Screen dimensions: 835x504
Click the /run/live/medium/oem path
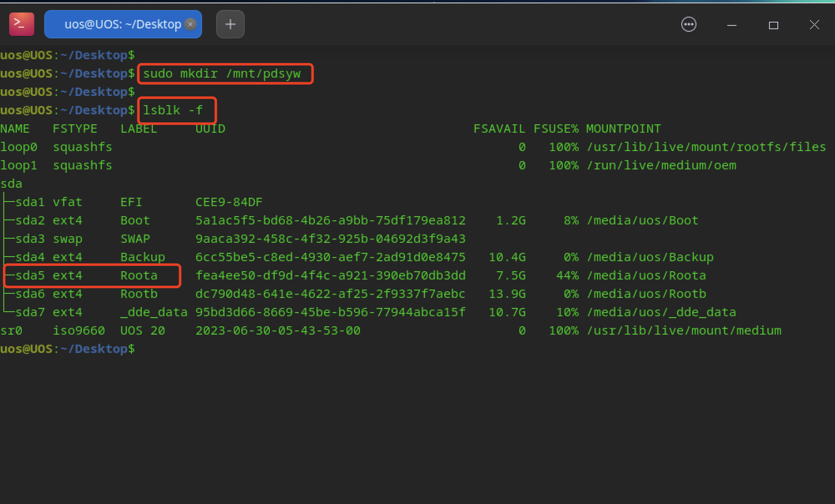coord(661,166)
